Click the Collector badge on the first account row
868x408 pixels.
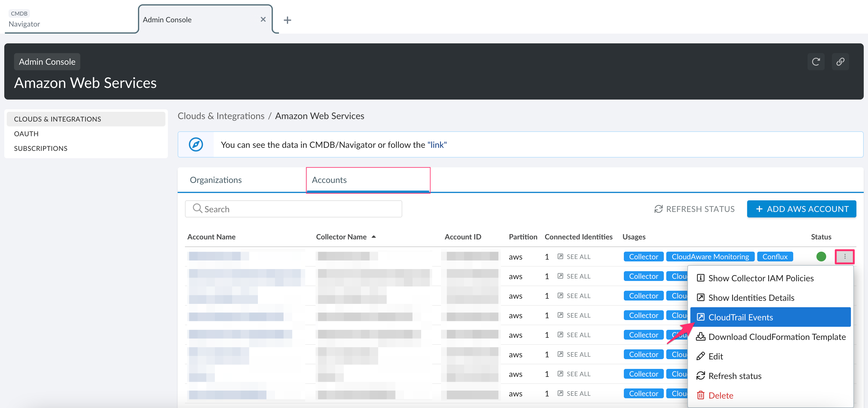click(643, 256)
